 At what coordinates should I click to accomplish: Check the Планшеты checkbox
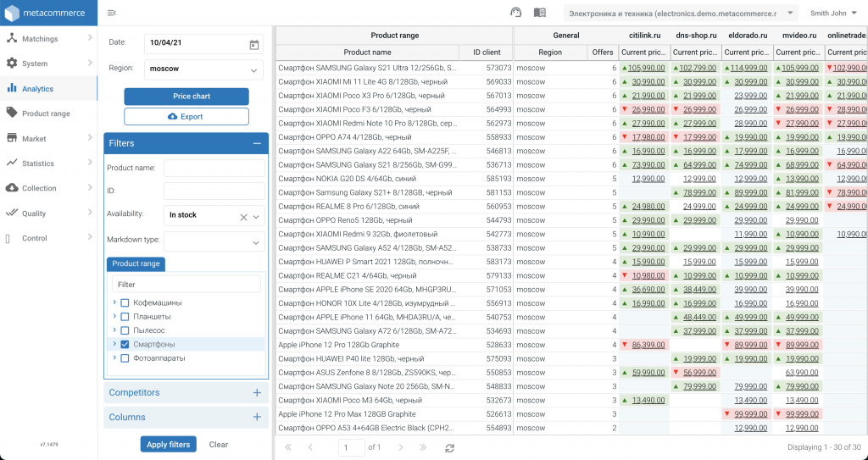125,317
